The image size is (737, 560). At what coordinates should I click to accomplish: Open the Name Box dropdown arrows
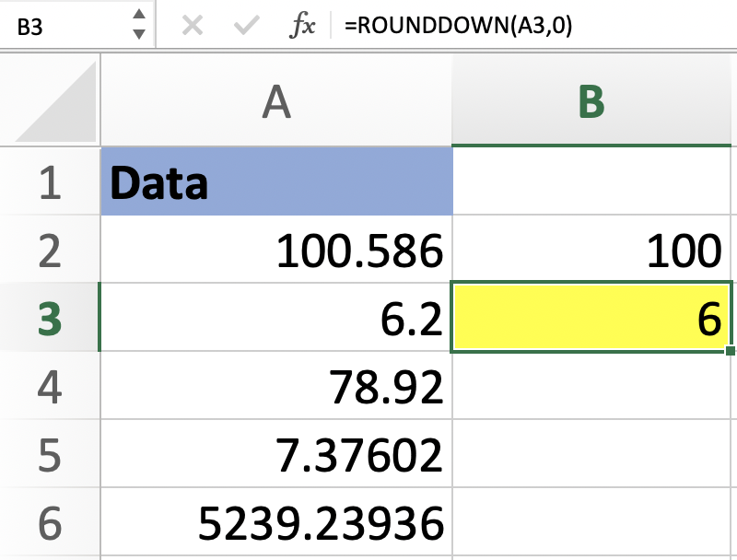click(138, 25)
